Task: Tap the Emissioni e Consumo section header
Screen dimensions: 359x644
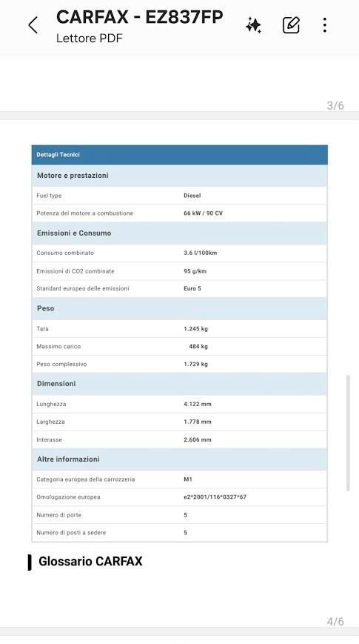Action: point(180,233)
